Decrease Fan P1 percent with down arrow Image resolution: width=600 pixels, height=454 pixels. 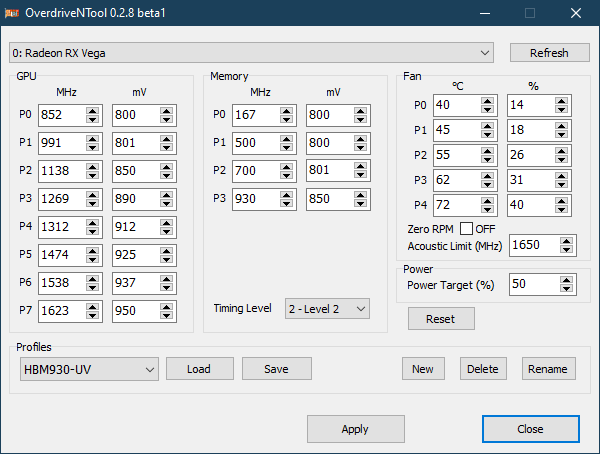coord(561,134)
